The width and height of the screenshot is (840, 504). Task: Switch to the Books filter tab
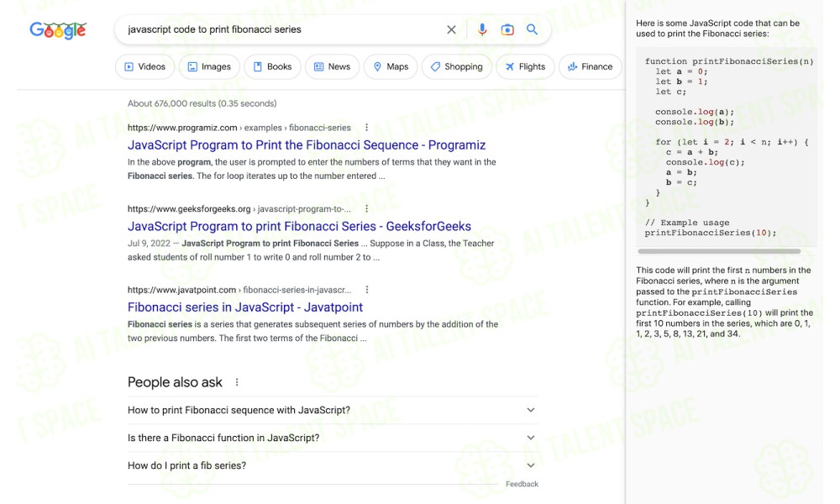click(272, 66)
